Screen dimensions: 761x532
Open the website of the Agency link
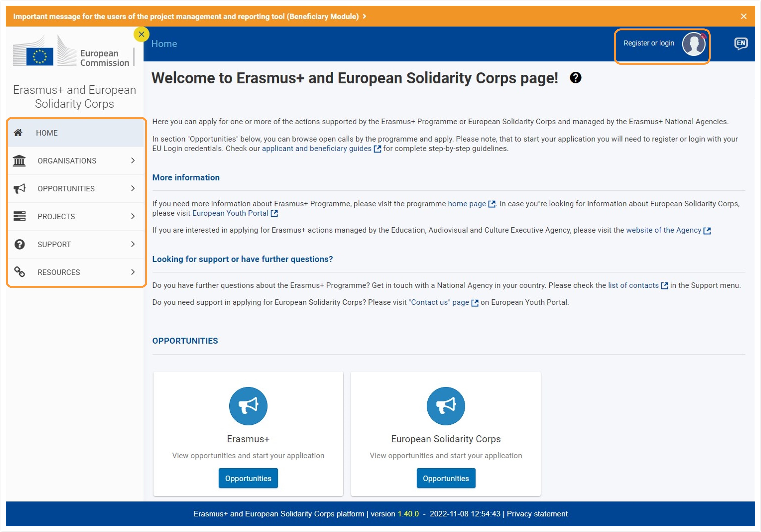(663, 230)
